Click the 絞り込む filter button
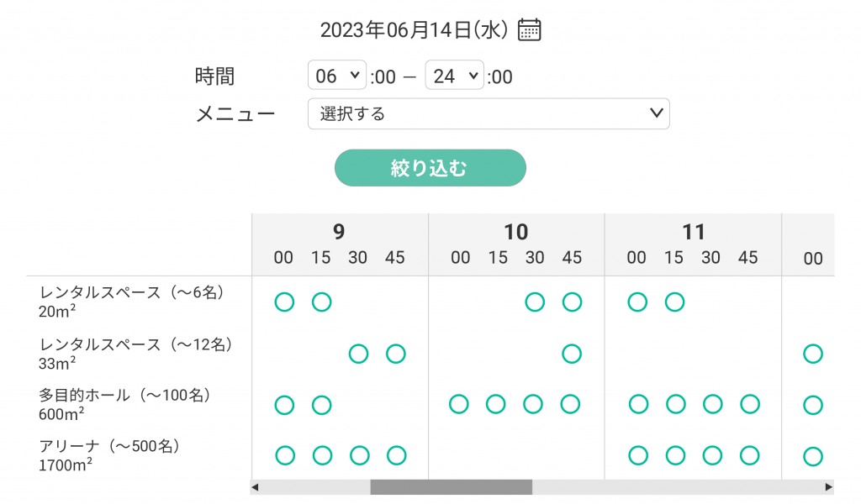This screenshot has width=861, height=504. [x=430, y=168]
